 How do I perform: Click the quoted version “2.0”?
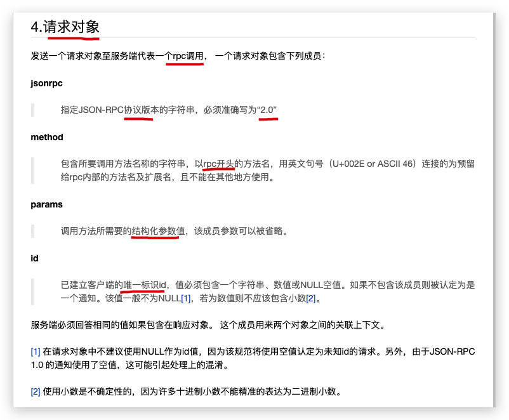(267, 110)
